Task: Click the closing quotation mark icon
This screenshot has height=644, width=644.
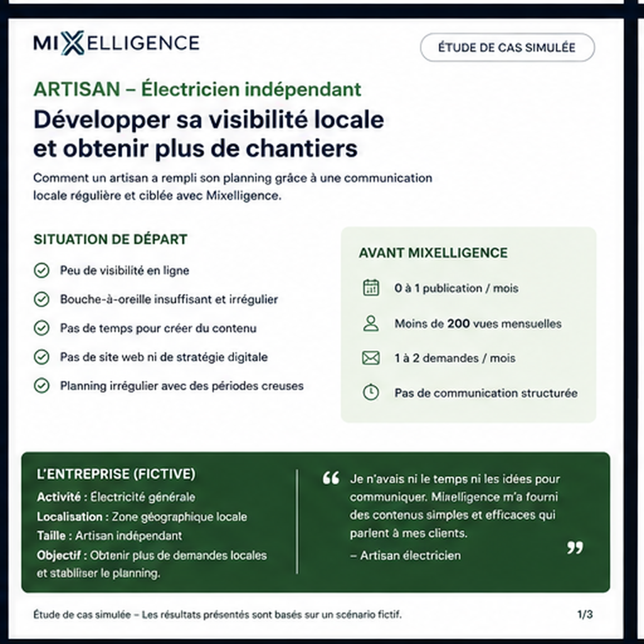Action: [575, 548]
